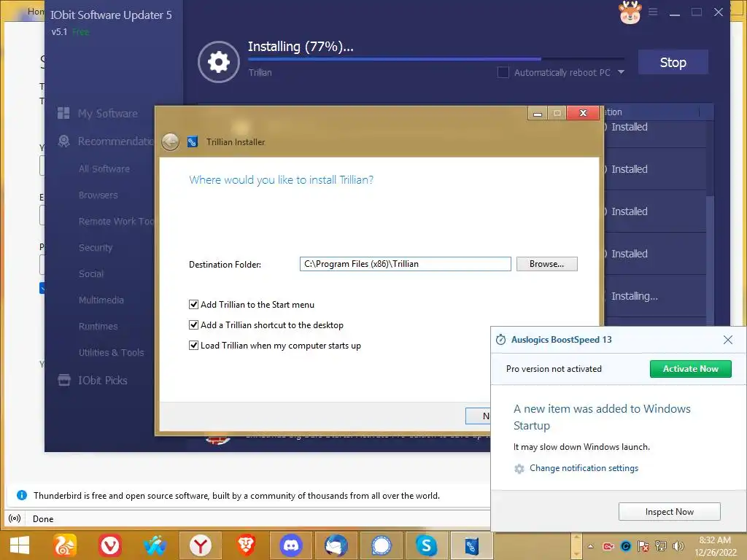This screenshot has width=747, height=560.
Task: Open the volume speaker tray icon
Action: click(x=678, y=546)
